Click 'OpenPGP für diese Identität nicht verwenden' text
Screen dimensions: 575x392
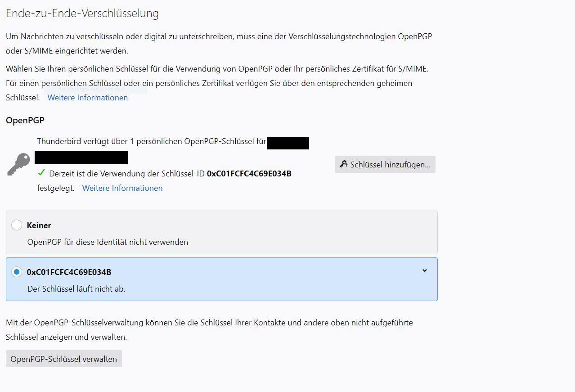tap(108, 242)
